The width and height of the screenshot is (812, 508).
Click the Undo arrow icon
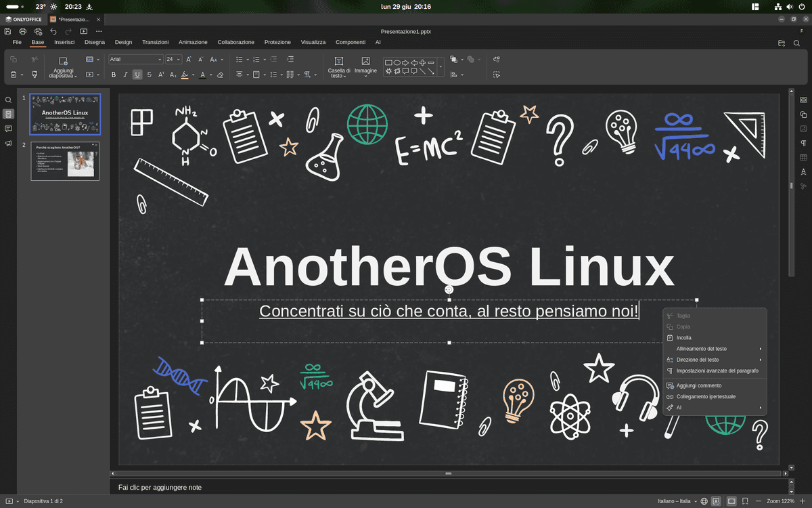click(x=53, y=31)
